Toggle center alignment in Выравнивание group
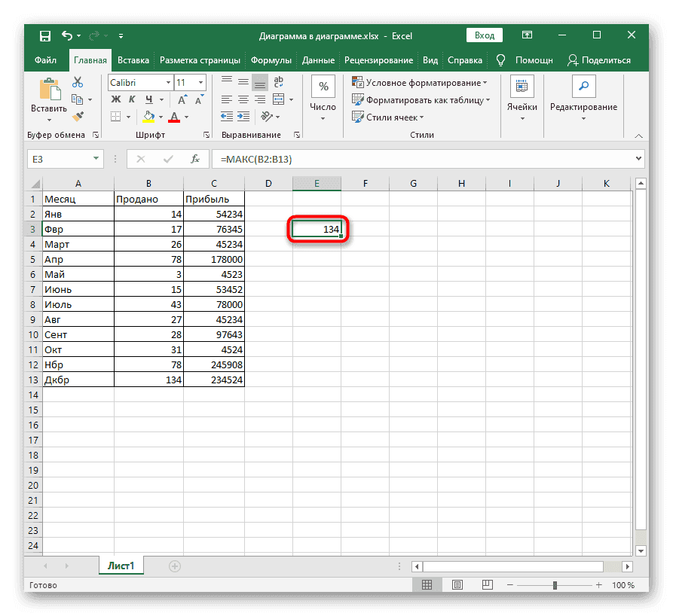Viewport: 673px width, 616px height. 243,99
